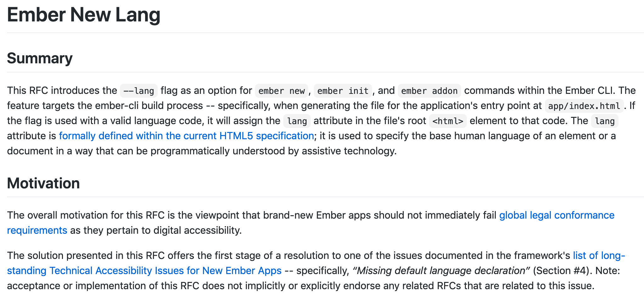
Task: Follow the global legal conformance link
Action: [x=556, y=215]
